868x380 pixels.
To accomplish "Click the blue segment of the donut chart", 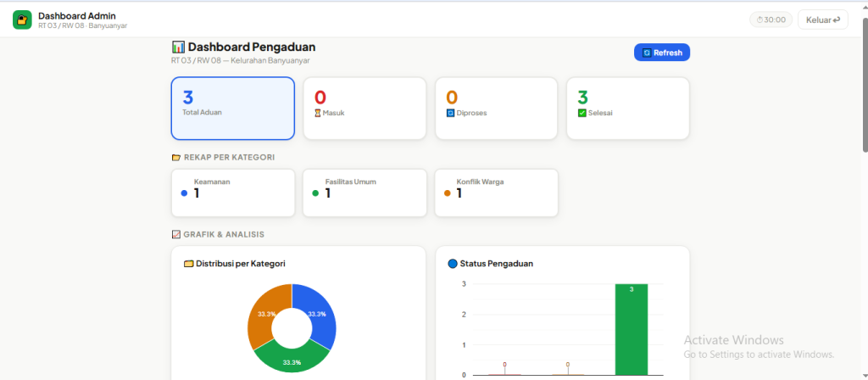I will [318, 316].
